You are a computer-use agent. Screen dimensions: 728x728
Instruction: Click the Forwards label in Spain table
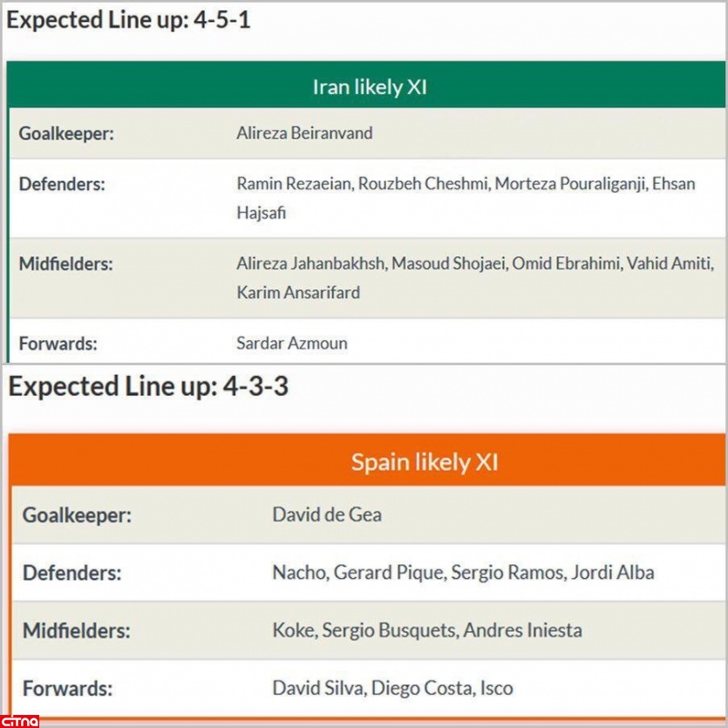pos(67,688)
